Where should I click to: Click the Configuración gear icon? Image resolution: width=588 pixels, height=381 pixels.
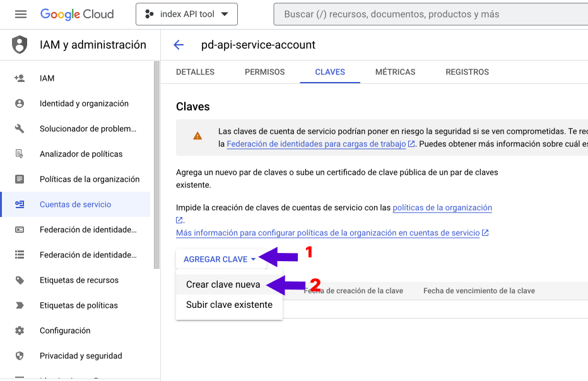(x=20, y=331)
